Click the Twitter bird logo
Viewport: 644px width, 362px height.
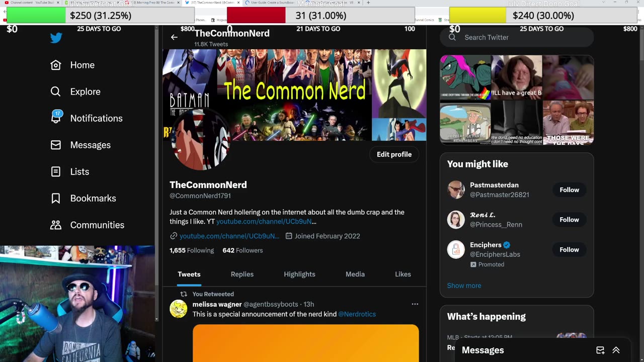56,38
